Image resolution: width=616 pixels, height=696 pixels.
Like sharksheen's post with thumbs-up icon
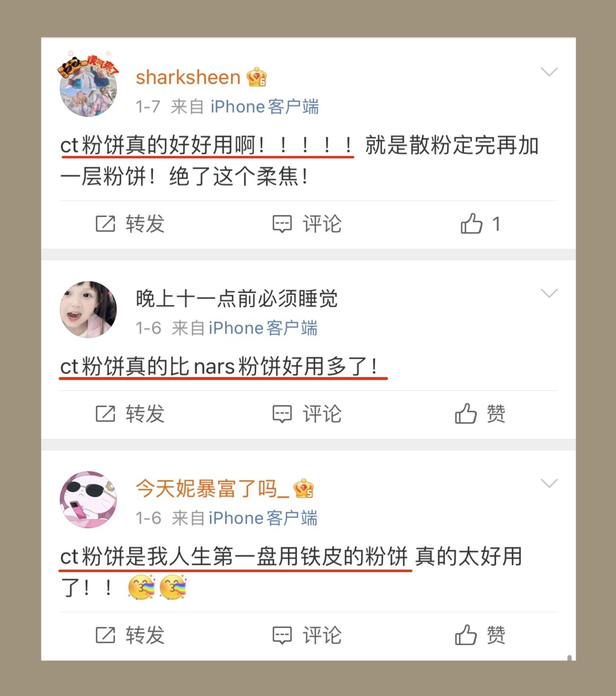point(472,224)
